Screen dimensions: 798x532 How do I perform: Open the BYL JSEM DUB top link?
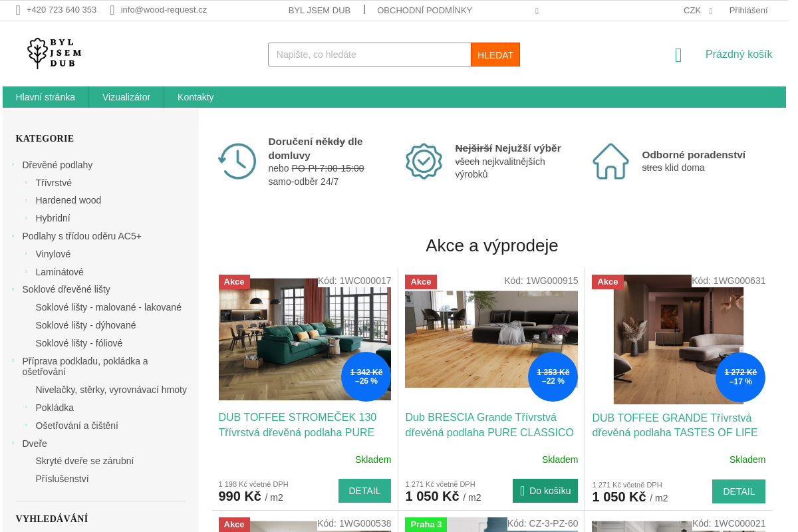319,10
